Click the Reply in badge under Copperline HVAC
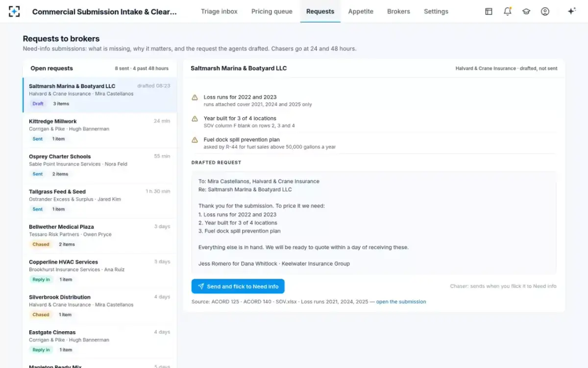The image size is (588, 368). pos(41,280)
